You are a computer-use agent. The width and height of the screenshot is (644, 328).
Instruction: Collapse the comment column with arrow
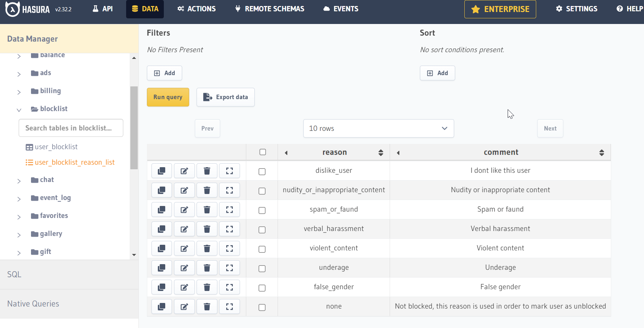pos(398,153)
